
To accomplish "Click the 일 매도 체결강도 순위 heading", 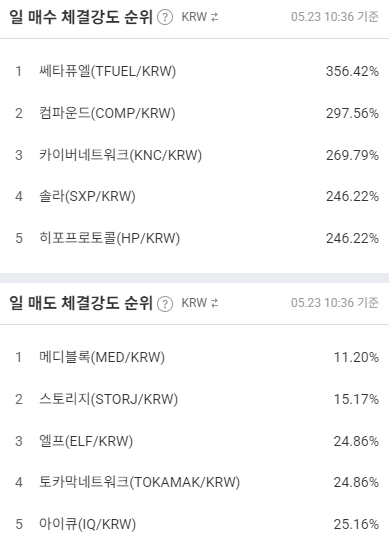I will click(x=81, y=303).
